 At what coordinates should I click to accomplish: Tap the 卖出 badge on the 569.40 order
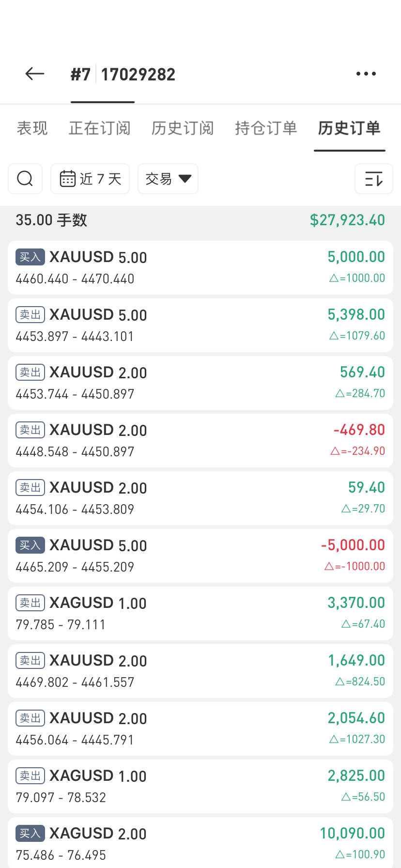pos(31,372)
